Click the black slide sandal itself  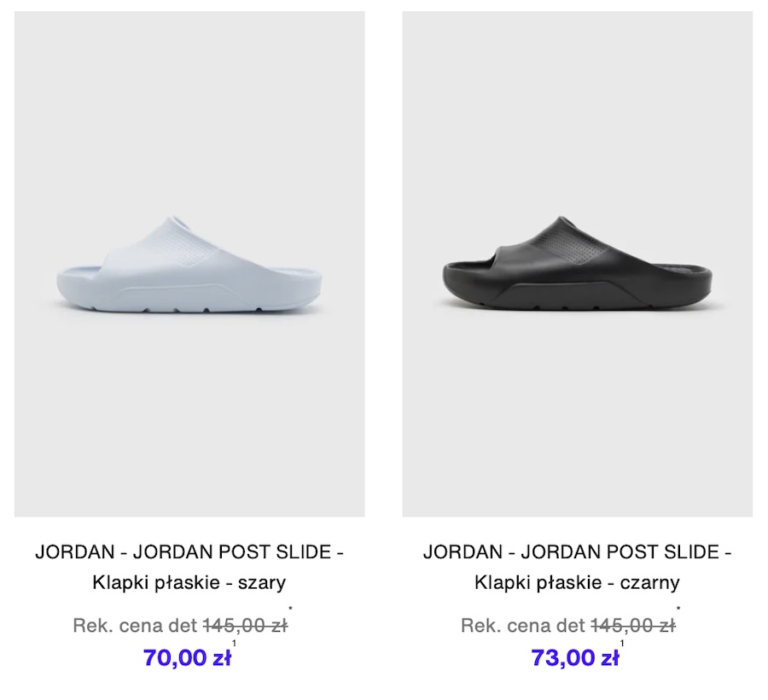click(578, 264)
